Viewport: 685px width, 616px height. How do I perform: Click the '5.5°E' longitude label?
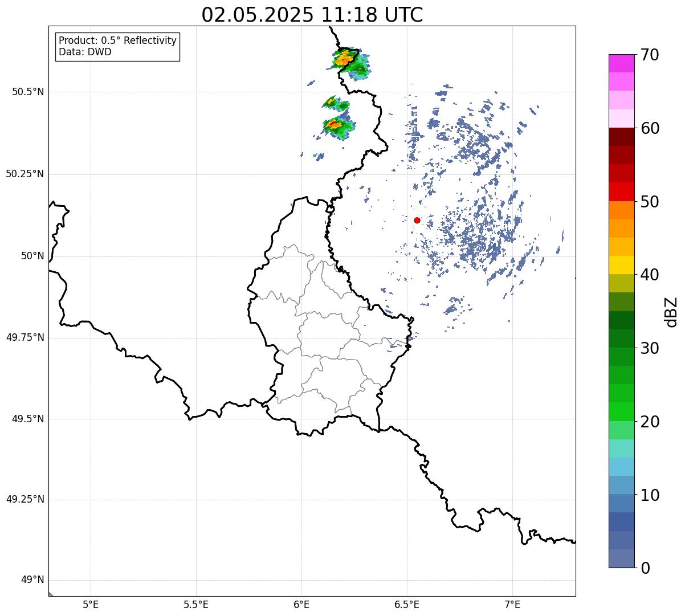click(196, 604)
